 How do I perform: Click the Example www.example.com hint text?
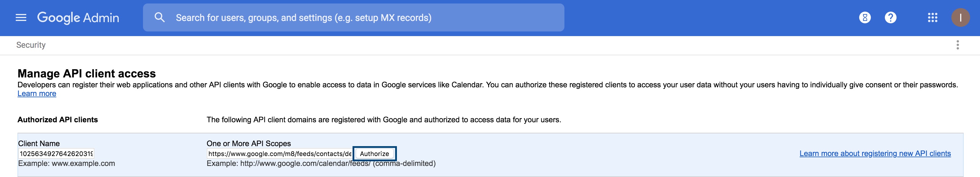pyautogui.click(x=66, y=164)
